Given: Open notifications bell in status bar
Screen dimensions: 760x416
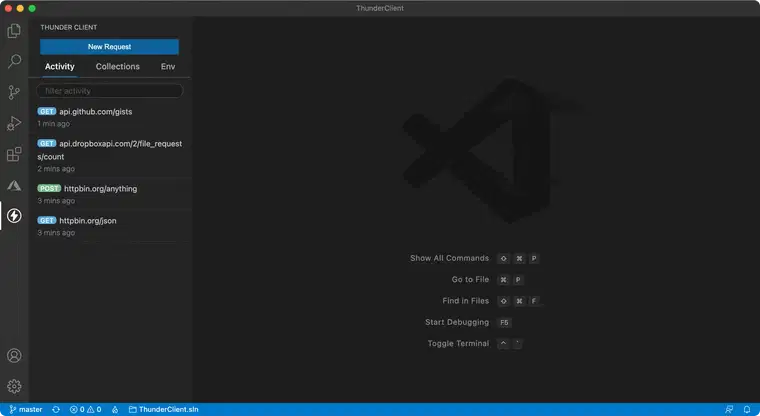Looking at the screenshot, I should [x=747, y=410].
